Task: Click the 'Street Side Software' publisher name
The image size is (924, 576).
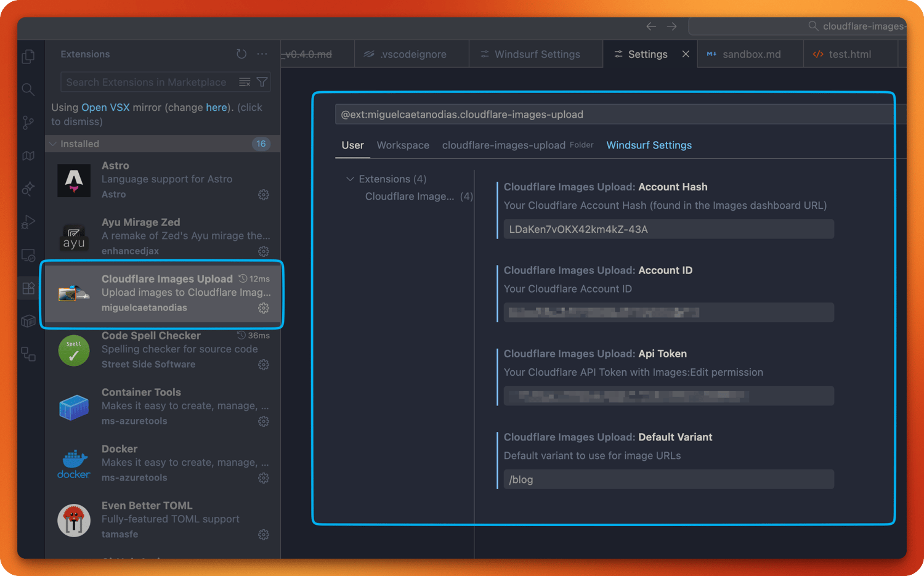Action: [148, 364]
